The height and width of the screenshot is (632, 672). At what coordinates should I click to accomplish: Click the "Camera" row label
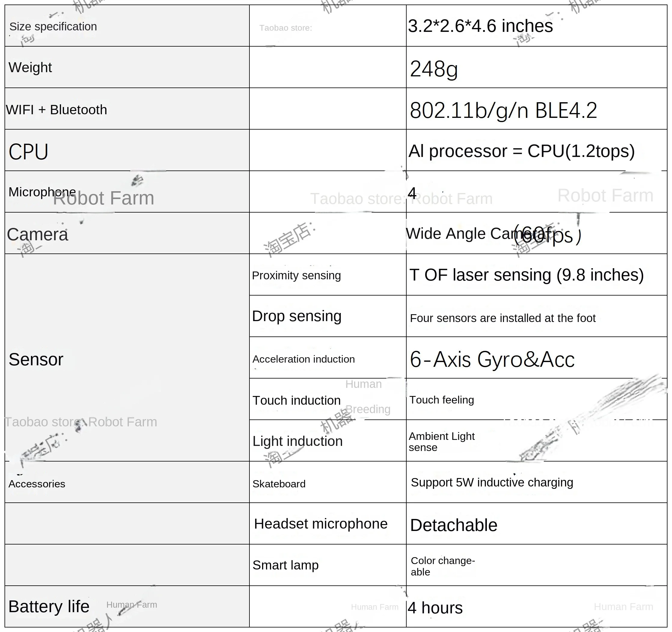click(38, 234)
